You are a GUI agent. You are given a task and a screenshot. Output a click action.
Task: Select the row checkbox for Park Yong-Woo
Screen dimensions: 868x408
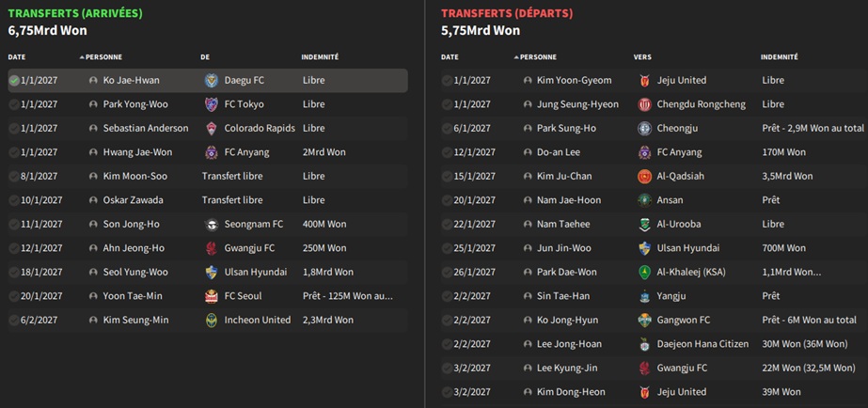coord(14,104)
